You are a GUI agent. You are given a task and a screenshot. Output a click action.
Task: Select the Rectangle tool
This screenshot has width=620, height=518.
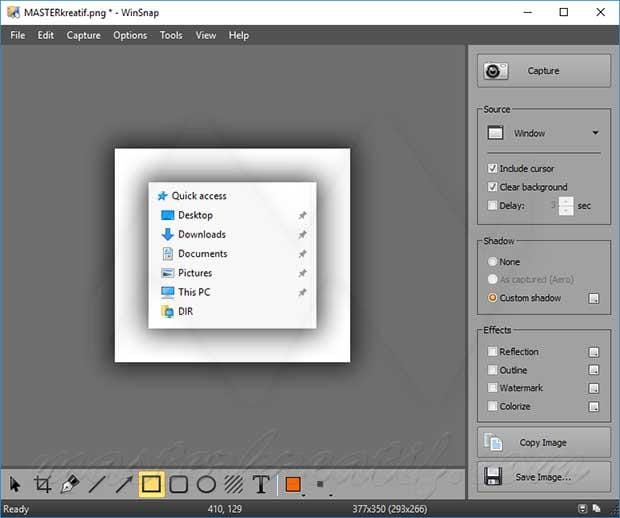(151, 484)
